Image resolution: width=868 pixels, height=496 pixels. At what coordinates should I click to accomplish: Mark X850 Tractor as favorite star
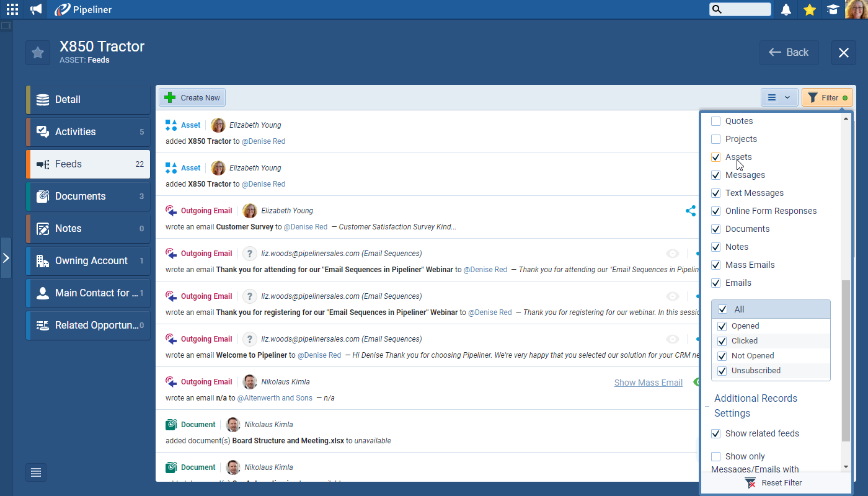tap(38, 53)
